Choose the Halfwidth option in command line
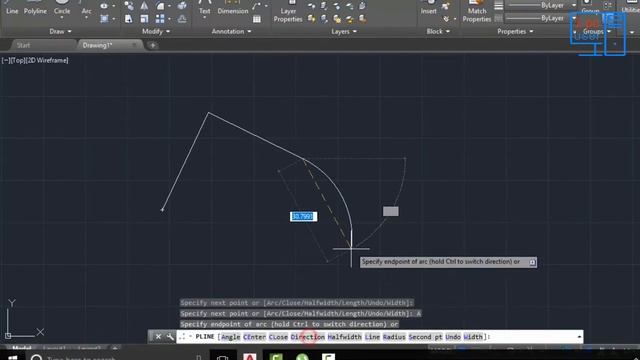This screenshot has width=640, height=360. click(344, 337)
